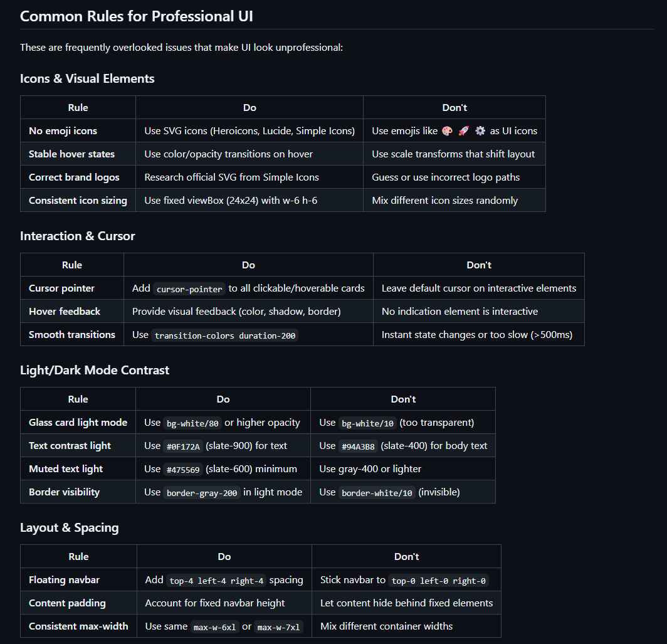Click the "Layout & Spacing" section heading
The image size is (667, 644).
pos(70,527)
